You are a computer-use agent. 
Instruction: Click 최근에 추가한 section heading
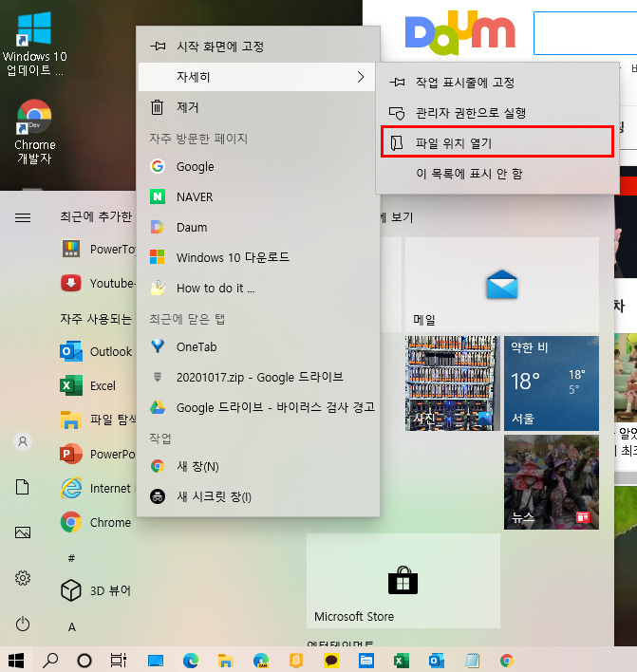[x=96, y=216]
